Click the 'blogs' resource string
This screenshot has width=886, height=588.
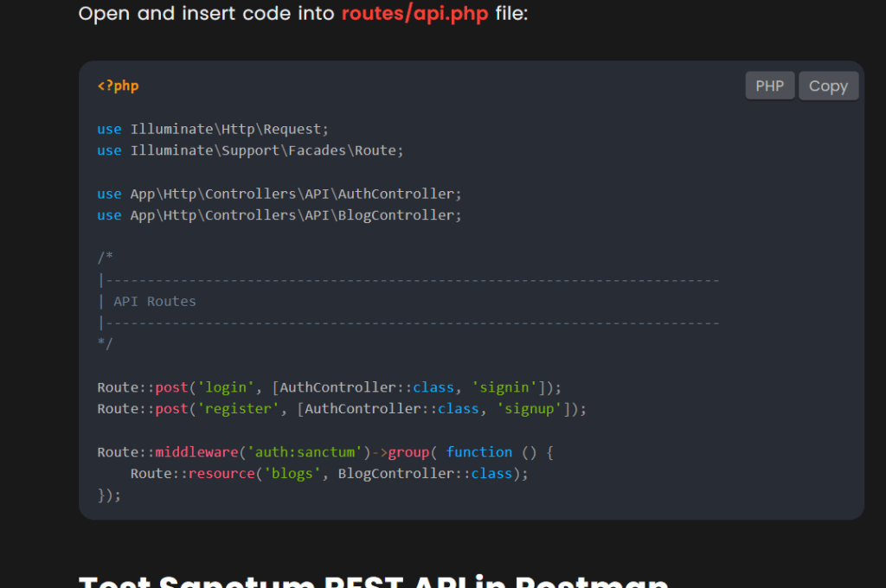(x=292, y=474)
